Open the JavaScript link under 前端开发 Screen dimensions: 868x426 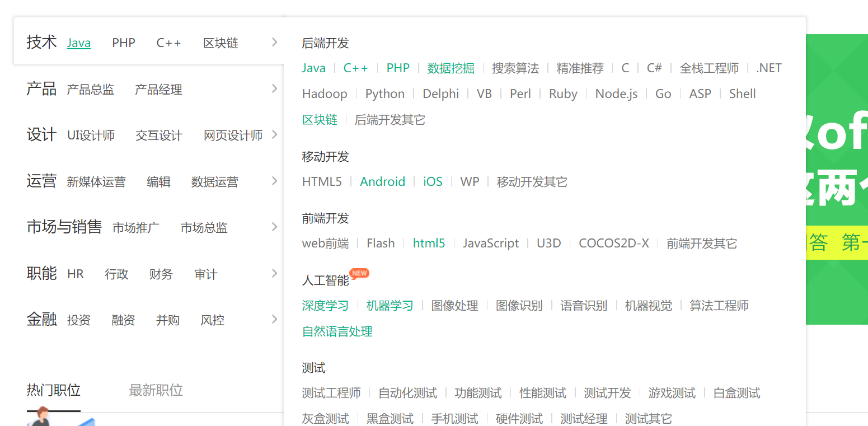coord(491,244)
